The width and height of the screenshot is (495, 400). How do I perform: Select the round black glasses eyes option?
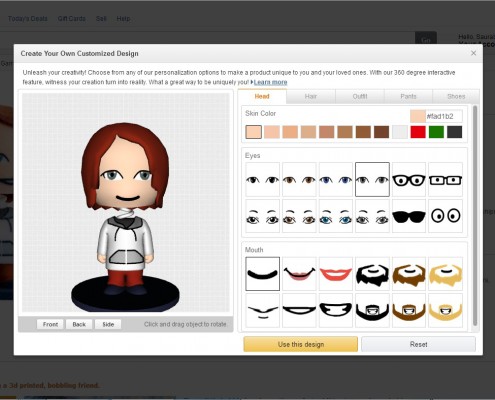click(x=409, y=180)
